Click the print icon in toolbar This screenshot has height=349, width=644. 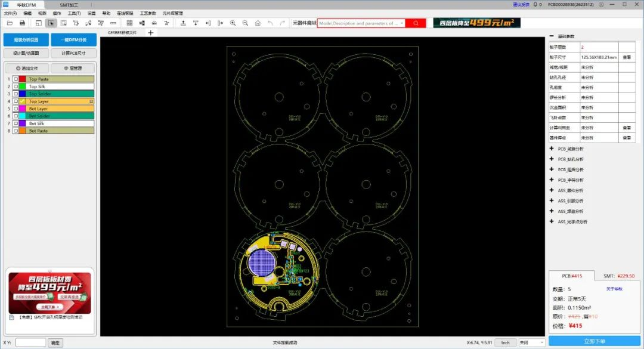(23, 23)
